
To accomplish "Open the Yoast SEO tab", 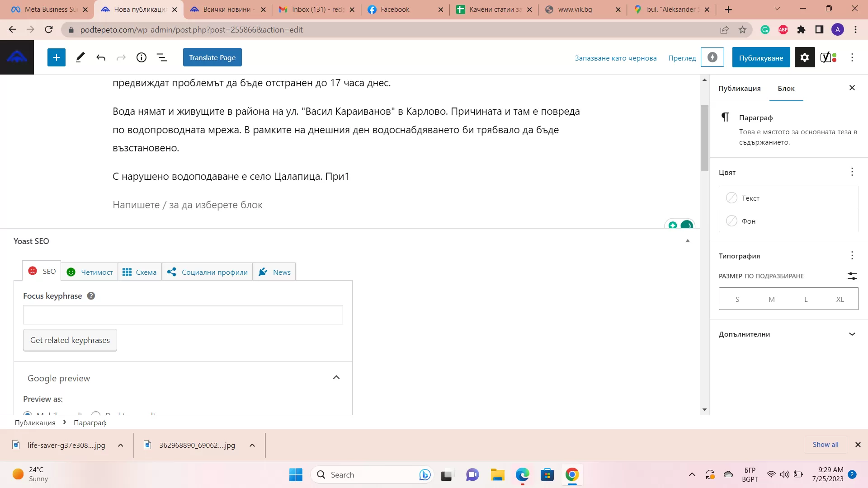I will click(x=42, y=271).
